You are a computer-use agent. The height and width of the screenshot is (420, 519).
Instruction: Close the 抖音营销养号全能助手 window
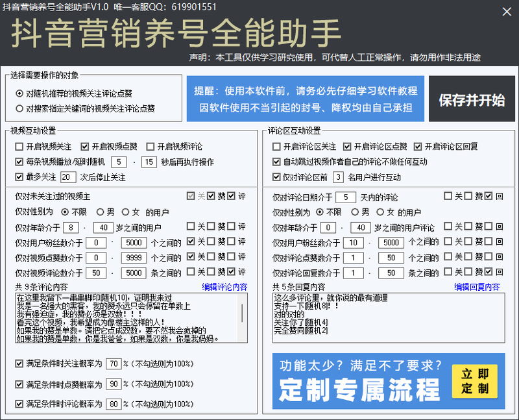click(x=507, y=12)
